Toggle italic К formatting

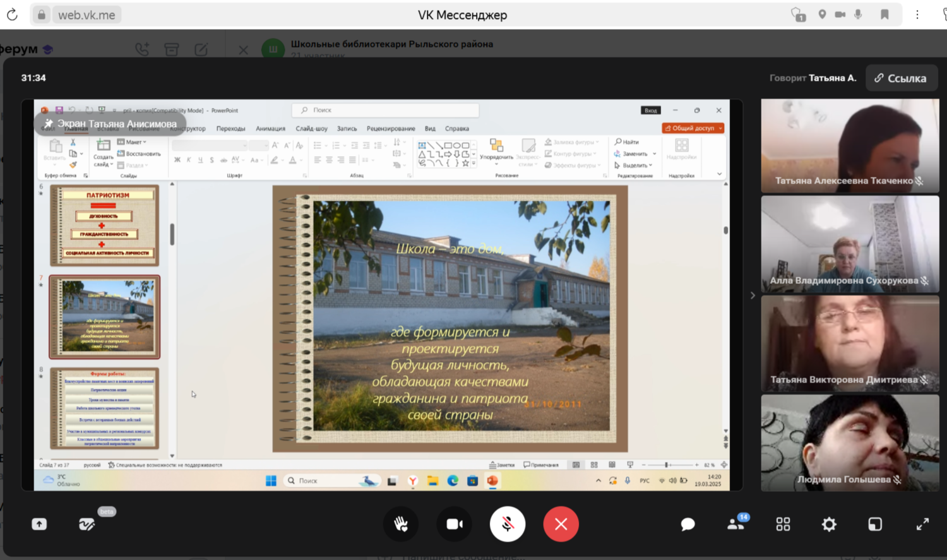tap(189, 160)
